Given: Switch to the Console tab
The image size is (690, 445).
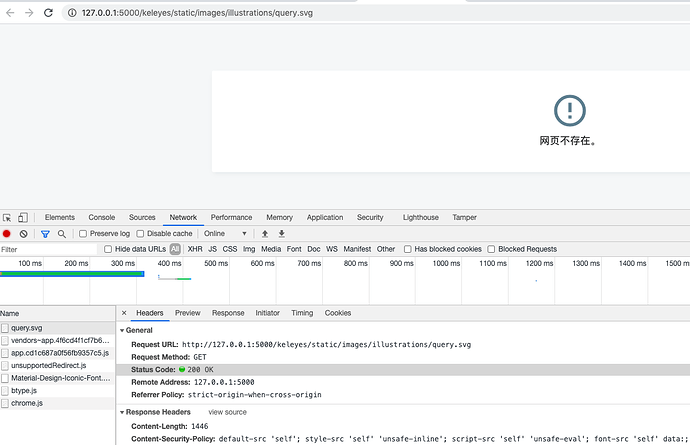Looking at the screenshot, I should 102,217.
